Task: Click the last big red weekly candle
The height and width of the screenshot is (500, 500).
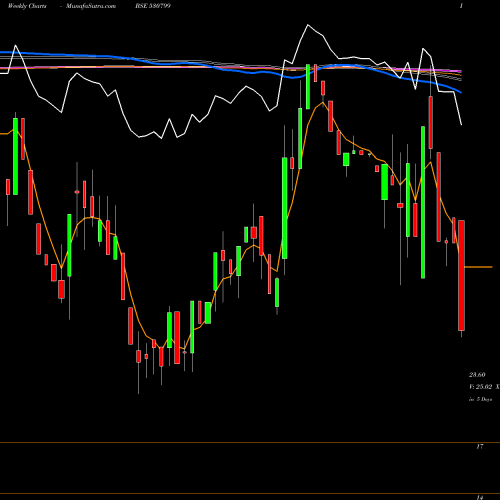Action: 461,275
